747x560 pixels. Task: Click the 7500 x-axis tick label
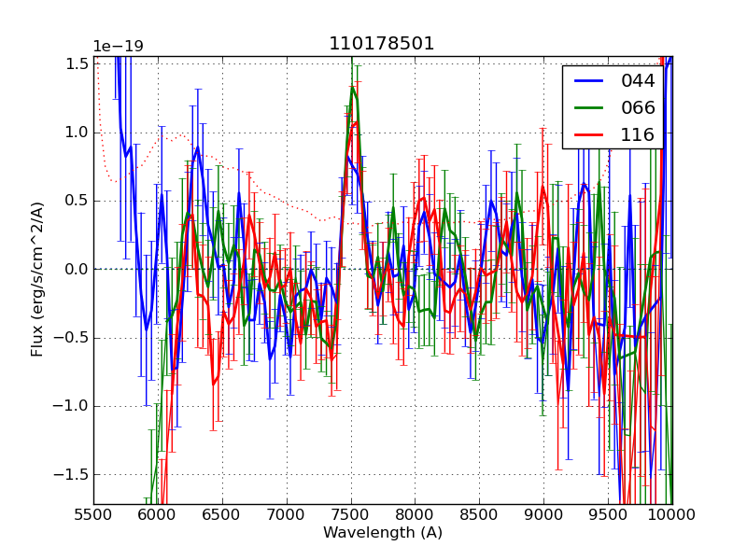[x=351, y=514]
